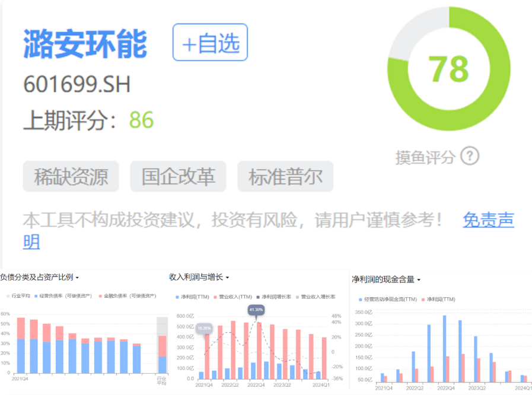Click 2021Q4 axis label in the debt chart
Image resolution: width=532 pixels, height=395 pixels.
click(20, 379)
